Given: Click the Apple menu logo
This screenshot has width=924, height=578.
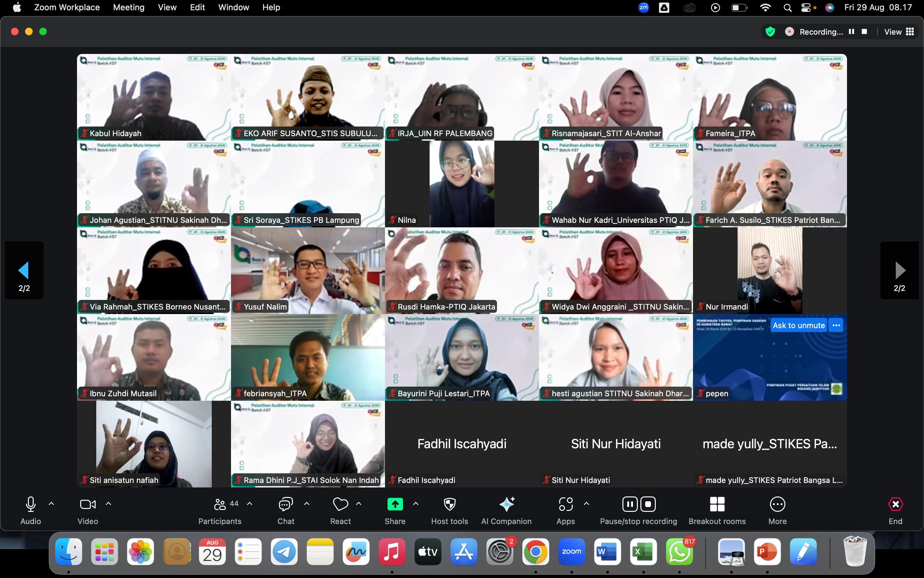Looking at the screenshot, I should pos(17,7).
